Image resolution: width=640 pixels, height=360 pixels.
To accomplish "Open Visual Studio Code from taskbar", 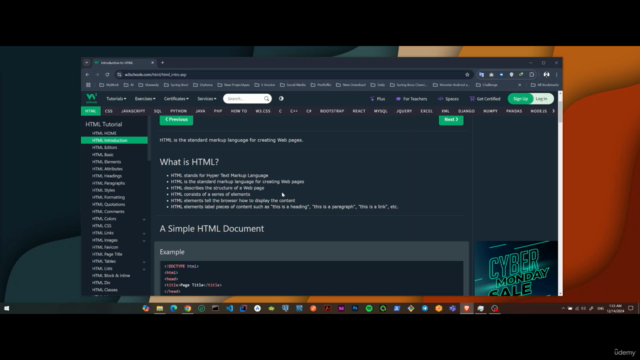I will 229,308.
